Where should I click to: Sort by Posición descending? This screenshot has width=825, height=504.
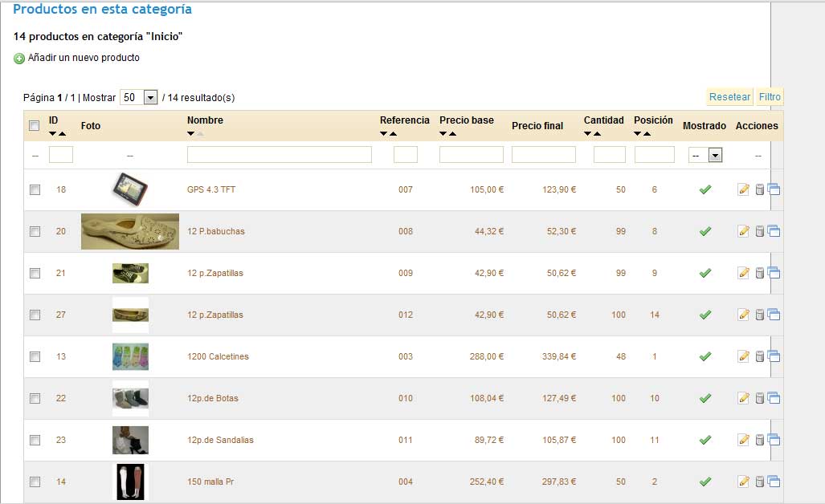click(637, 134)
